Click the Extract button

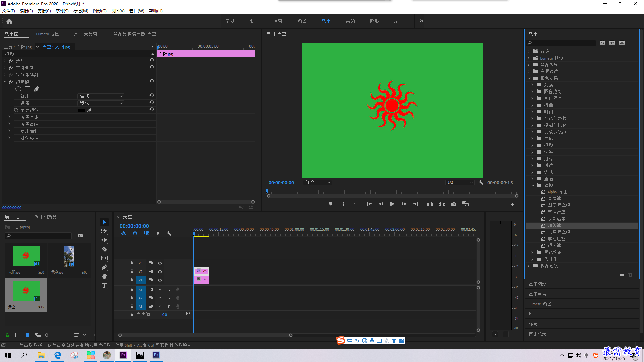click(442, 204)
